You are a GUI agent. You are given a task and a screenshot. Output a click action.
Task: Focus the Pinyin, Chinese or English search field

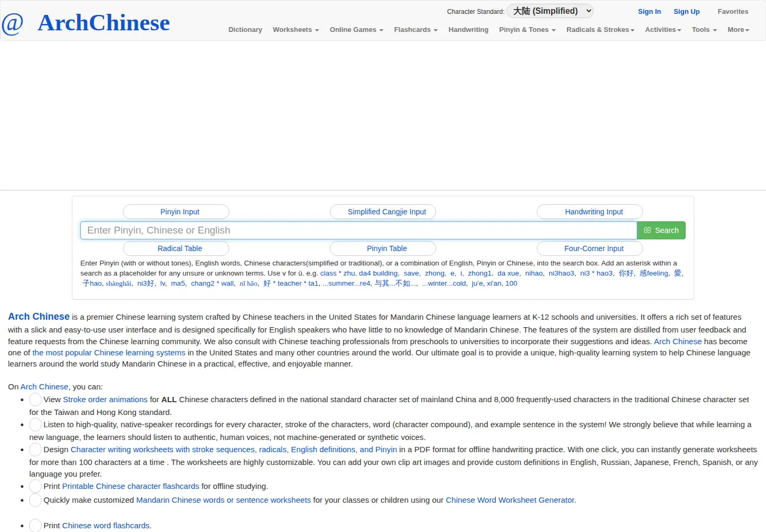359,230
